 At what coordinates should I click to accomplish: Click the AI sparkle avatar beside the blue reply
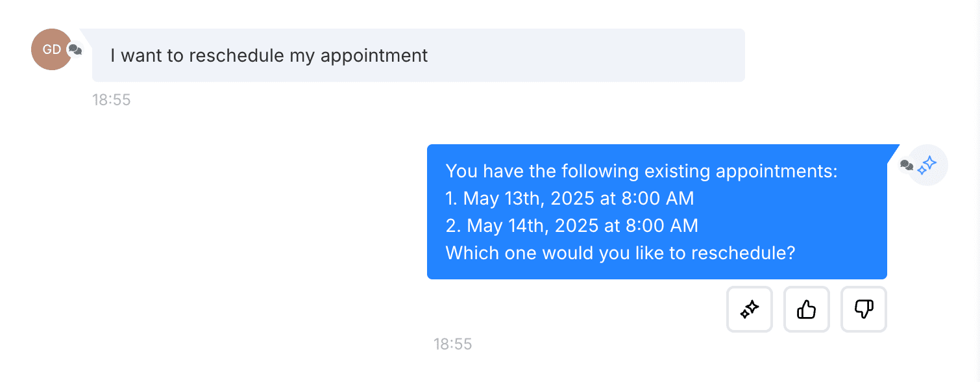click(x=927, y=165)
